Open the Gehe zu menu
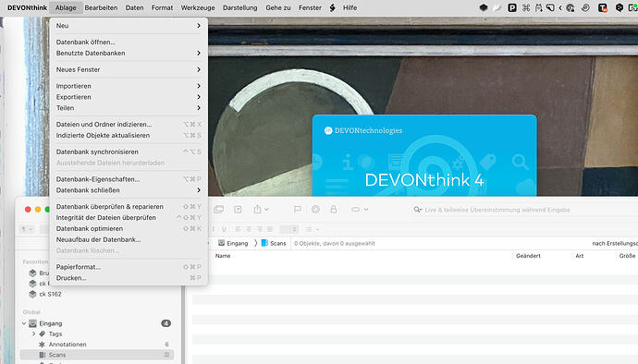The width and height of the screenshot is (638, 364). [278, 7]
